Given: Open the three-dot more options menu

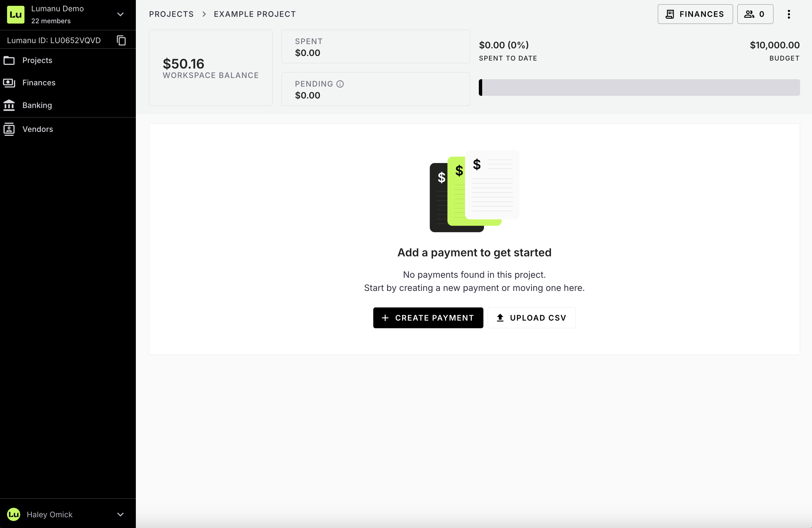Looking at the screenshot, I should (788, 14).
